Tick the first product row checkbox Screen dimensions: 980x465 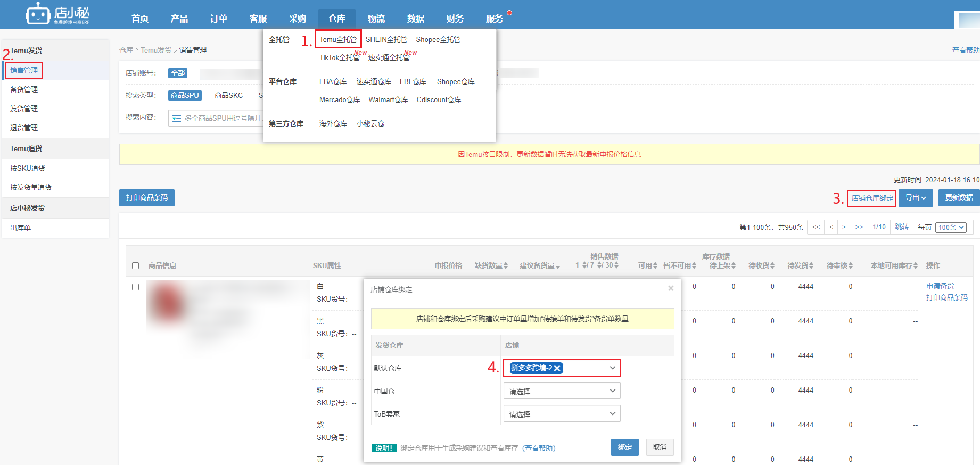[135, 287]
